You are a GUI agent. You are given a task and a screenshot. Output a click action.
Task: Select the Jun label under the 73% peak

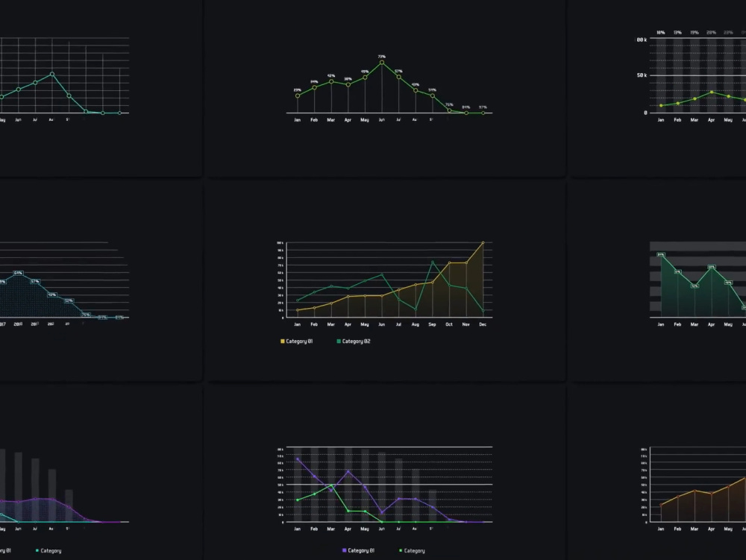tap(381, 119)
